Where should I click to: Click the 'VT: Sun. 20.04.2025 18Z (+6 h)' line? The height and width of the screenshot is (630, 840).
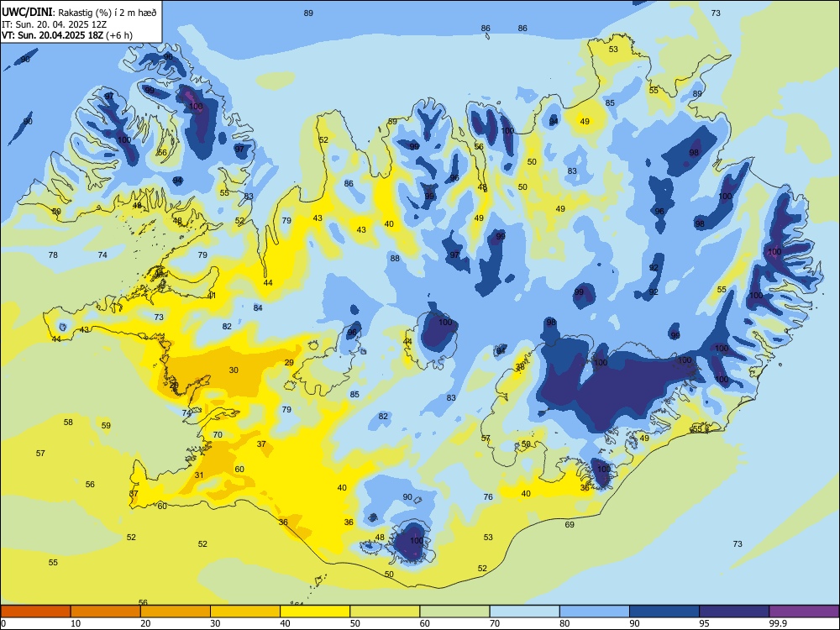(x=67, y=35)
